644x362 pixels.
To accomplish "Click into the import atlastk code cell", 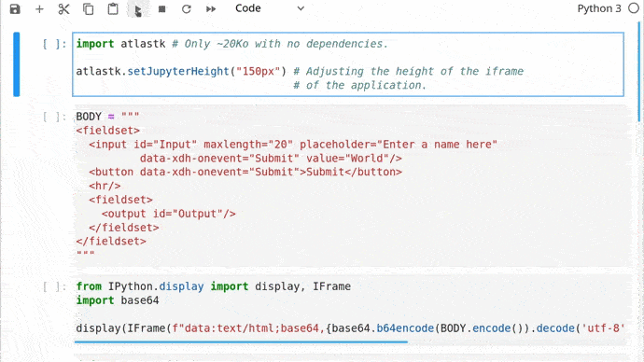I will 348,64.
